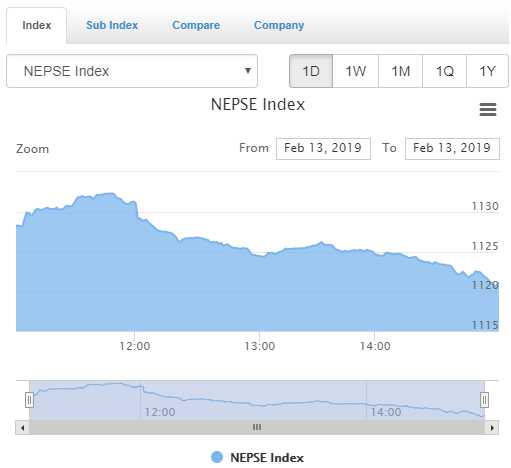This screenshot has width=511, height=468.
Task: Choose the 1M time range
Action: tap(400, 71)
